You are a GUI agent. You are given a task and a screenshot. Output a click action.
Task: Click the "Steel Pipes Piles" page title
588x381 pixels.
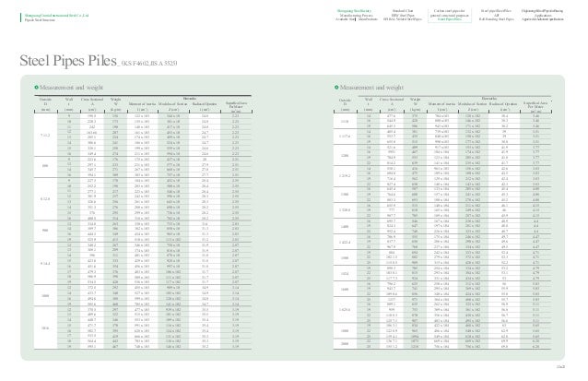click(68, 61)
